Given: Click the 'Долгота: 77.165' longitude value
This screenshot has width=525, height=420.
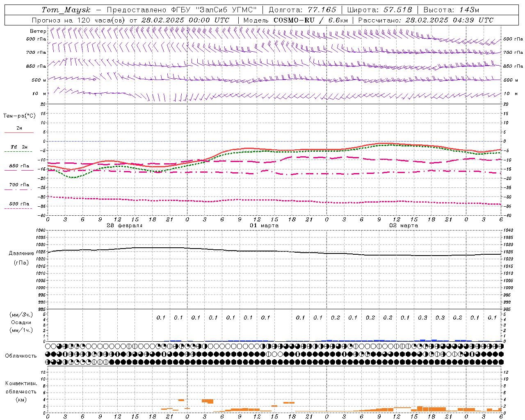Looking at the screenshot, I should click(x=302, y=10).
